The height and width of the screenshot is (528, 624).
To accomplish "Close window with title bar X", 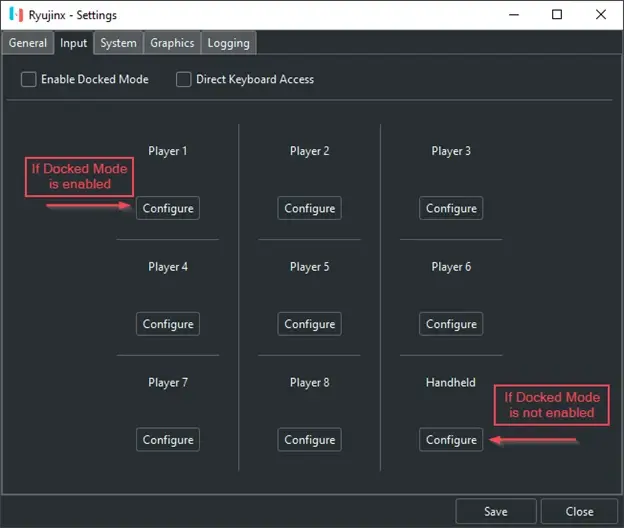I will tap(601, 15).
